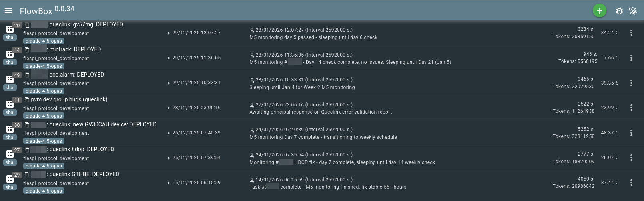Click the shal badge on mictrack row
This screenshot has height=201, width=644.
(x=10, y=63)
